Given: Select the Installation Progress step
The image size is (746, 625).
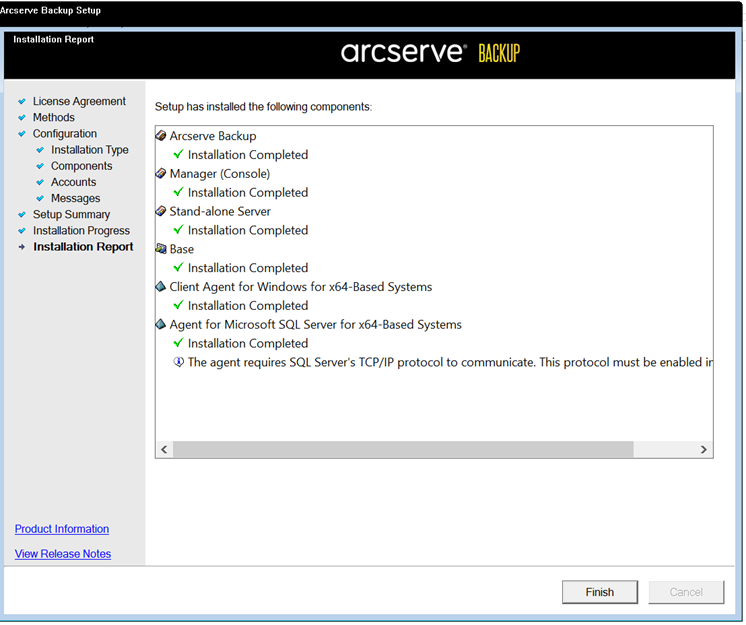Looking at the screenshot, I should pyautogui.click(x=81, y=231).
